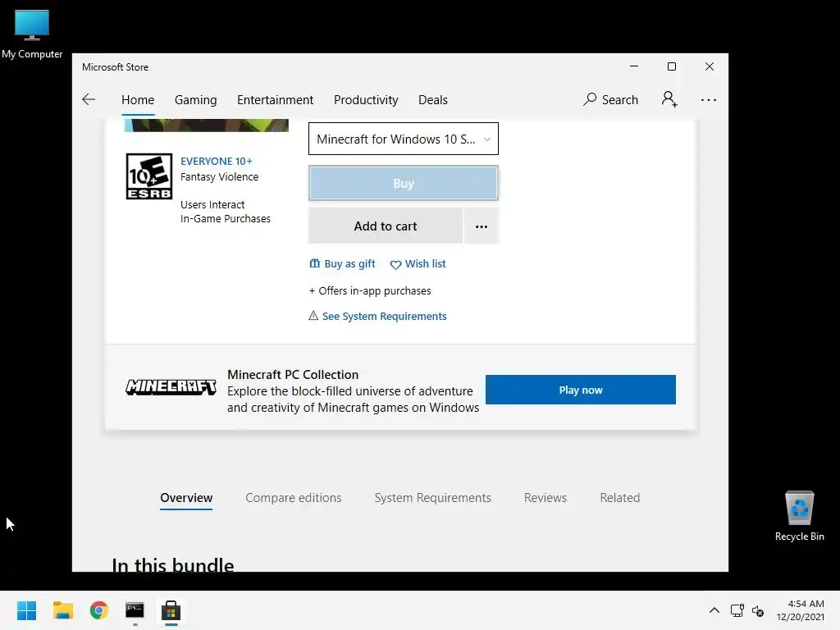The width and height of the screenshot is (840, 630).
Task: Open the Deals tab
Action: 433,100
